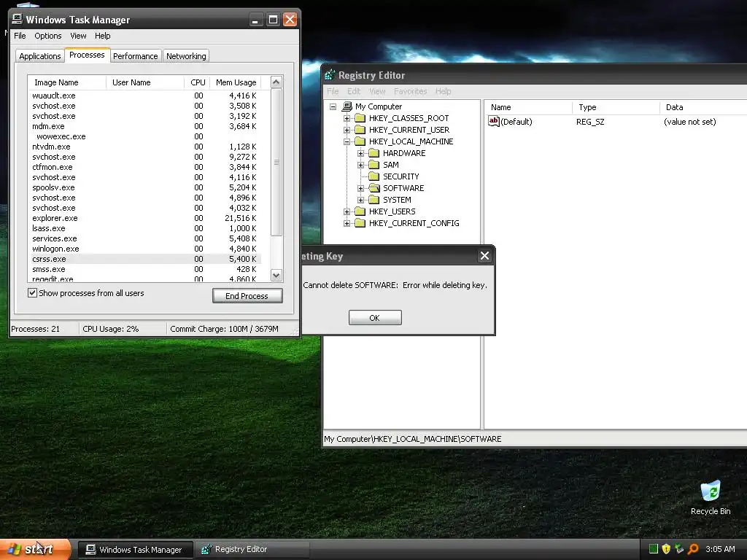Screen dimensions: 747x560
Task: Click the My Computer icon in registry tree
Action: click(x=347, y=106)
